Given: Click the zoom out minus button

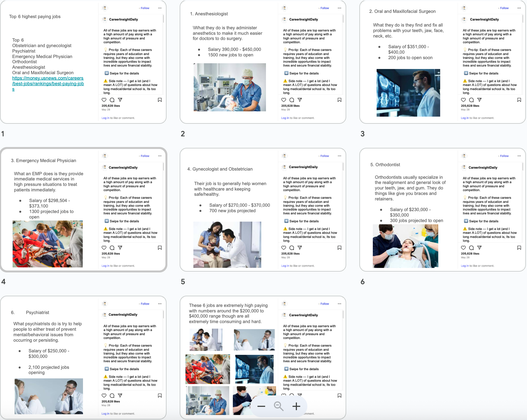Looking at the screenshot, I should (x=261, y=406).
